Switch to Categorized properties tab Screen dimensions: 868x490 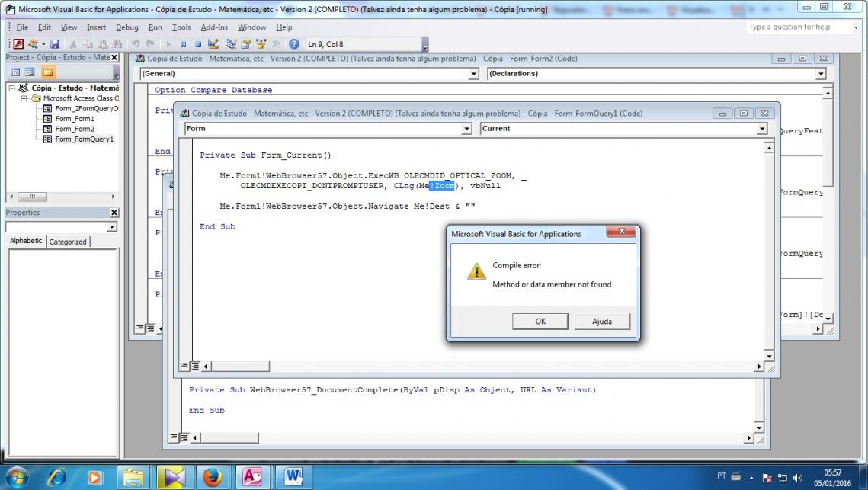[x=68, y=242]
